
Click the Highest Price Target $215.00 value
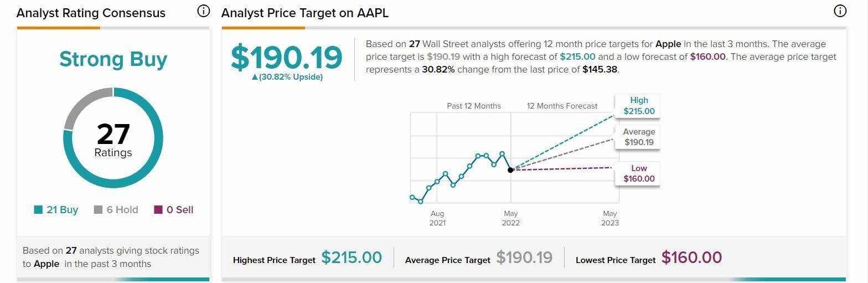point(352,258)
